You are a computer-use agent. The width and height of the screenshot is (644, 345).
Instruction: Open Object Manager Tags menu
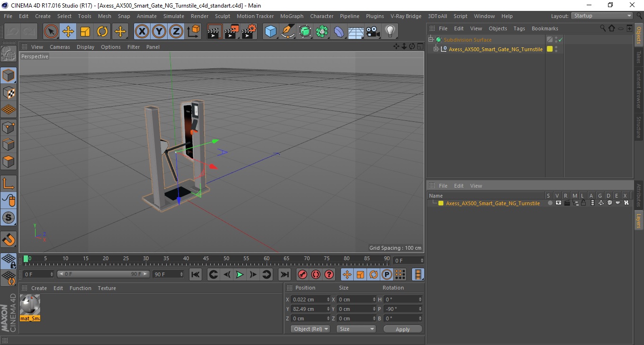519,28
